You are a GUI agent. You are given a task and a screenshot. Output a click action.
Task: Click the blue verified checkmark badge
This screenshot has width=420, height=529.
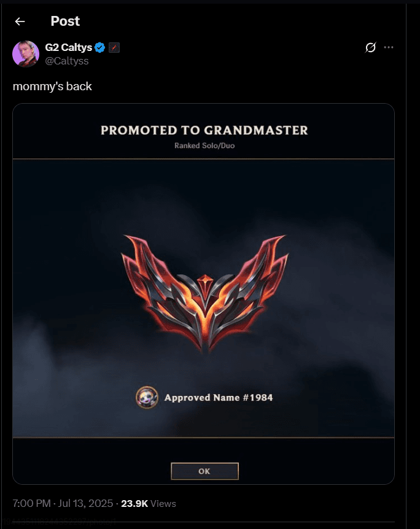(99, 48)
